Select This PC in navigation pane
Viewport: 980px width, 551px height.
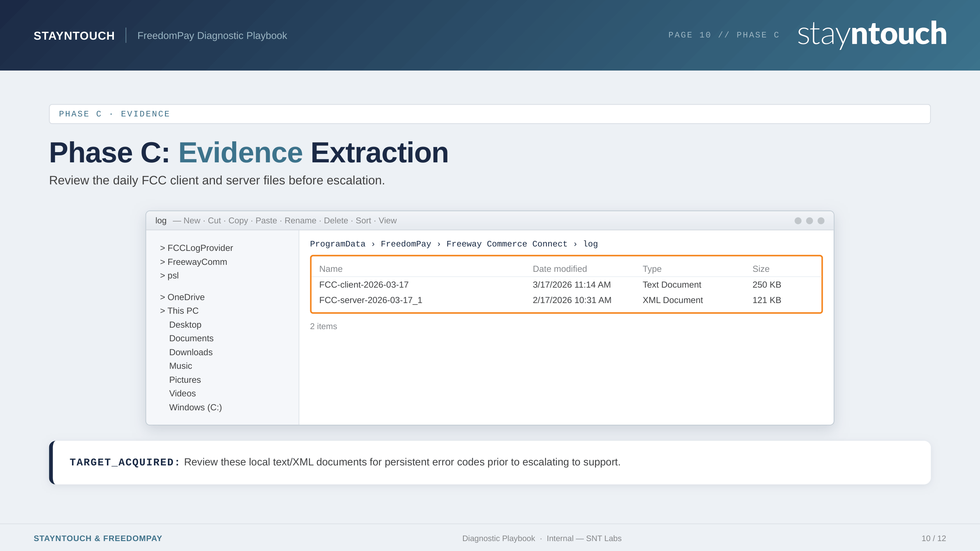pyautogui.click(x=179, y=311)
